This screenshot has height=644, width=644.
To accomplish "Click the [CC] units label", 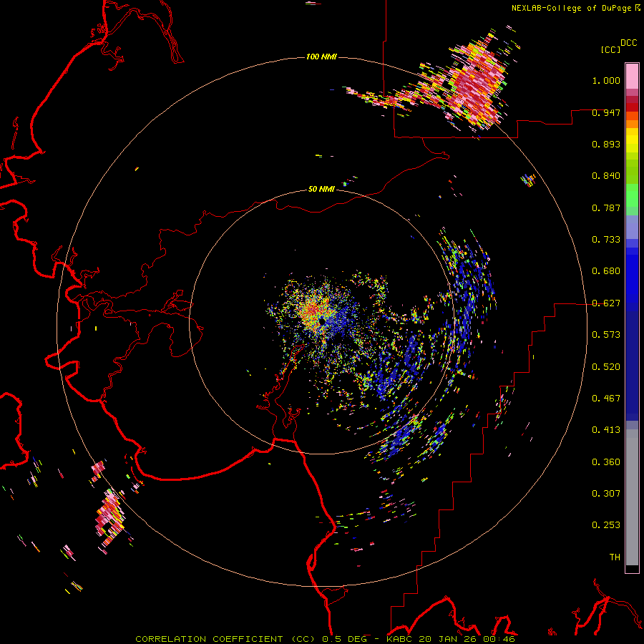I will coord(611,49).
